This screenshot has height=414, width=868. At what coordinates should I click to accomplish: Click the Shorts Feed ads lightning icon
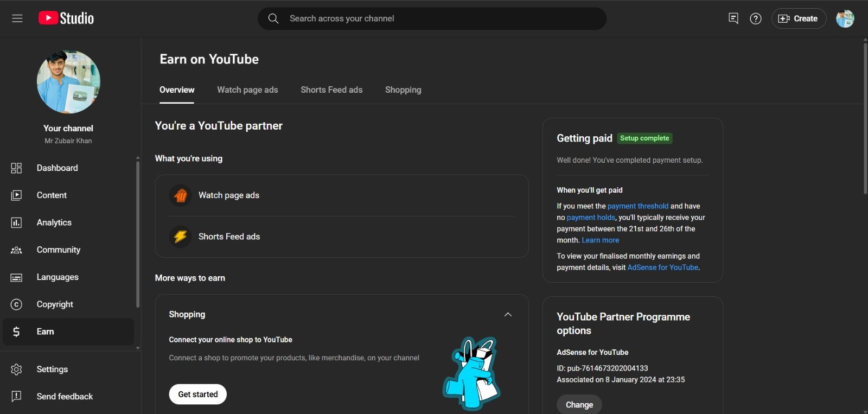(181, 237)
